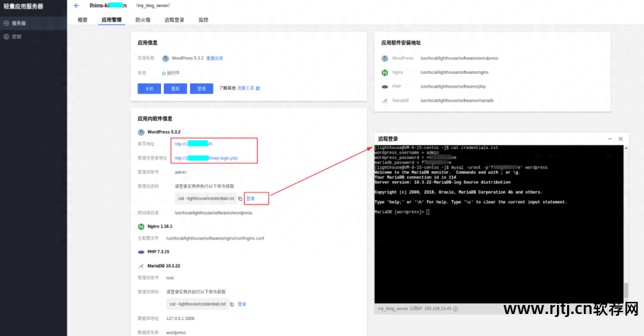This screenshot has height=336, width=644.
Task: Click the info icon beside public IP
Action: (x=456, y=309)
